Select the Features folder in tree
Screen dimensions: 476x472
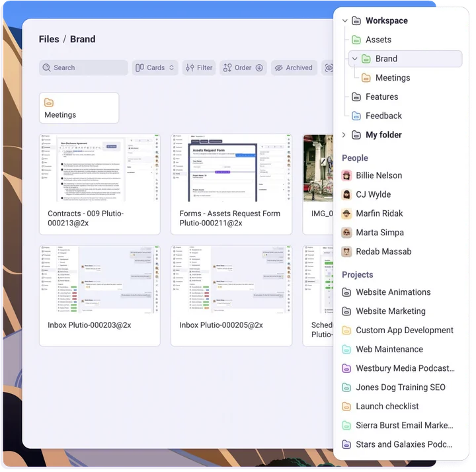(381, 97)
